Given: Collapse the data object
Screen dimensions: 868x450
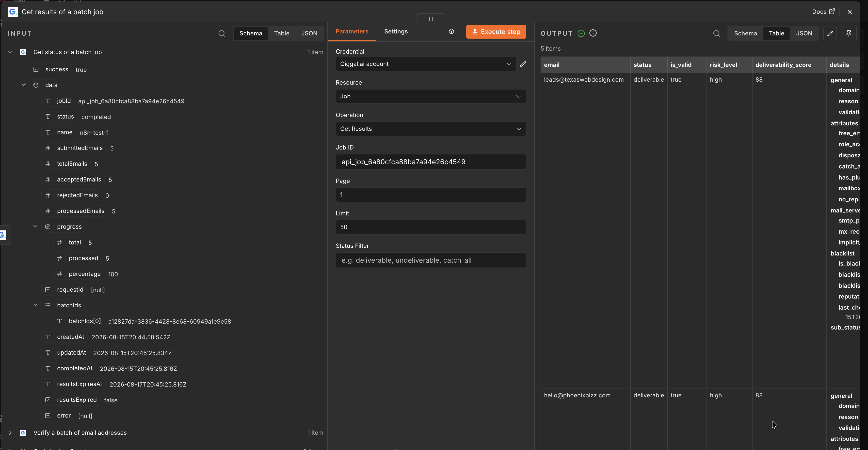Looking at the screenshot, I should 24,85.
